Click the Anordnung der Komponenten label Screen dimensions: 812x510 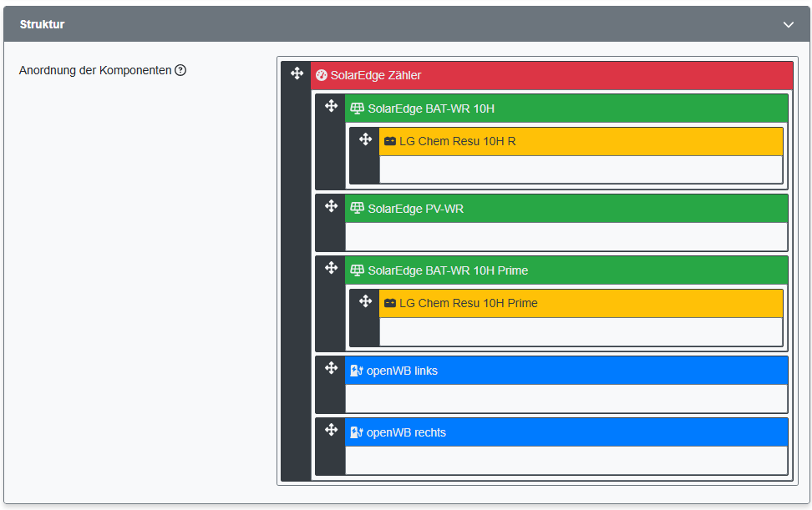(x=94, y=71)
